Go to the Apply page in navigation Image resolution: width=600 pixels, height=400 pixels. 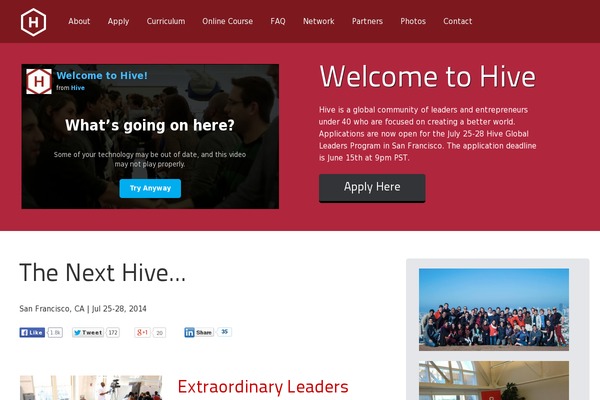(118, 21)
